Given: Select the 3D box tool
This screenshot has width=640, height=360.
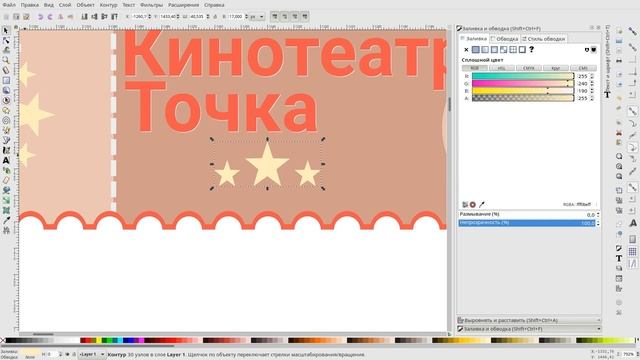Looking at the screenshot, I should pos(6,90).
